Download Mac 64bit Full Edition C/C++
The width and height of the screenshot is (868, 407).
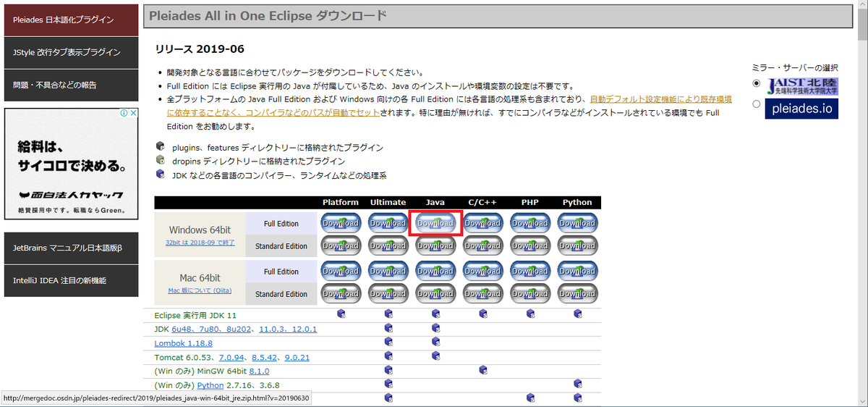tap(482, 272)
